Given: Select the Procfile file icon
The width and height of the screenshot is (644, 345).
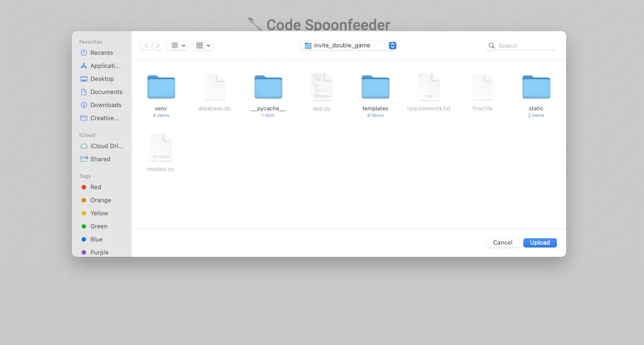Looking at the screenshot, I should point(482,87).
